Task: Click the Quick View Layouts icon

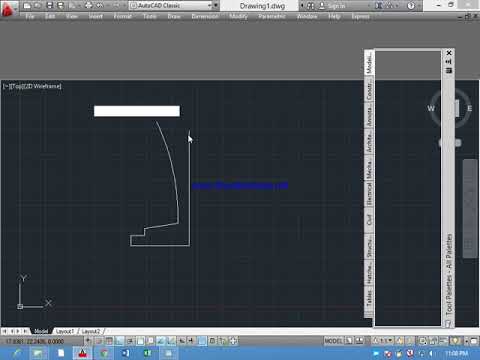Action: pyautogui.click(x=349, y=341)
